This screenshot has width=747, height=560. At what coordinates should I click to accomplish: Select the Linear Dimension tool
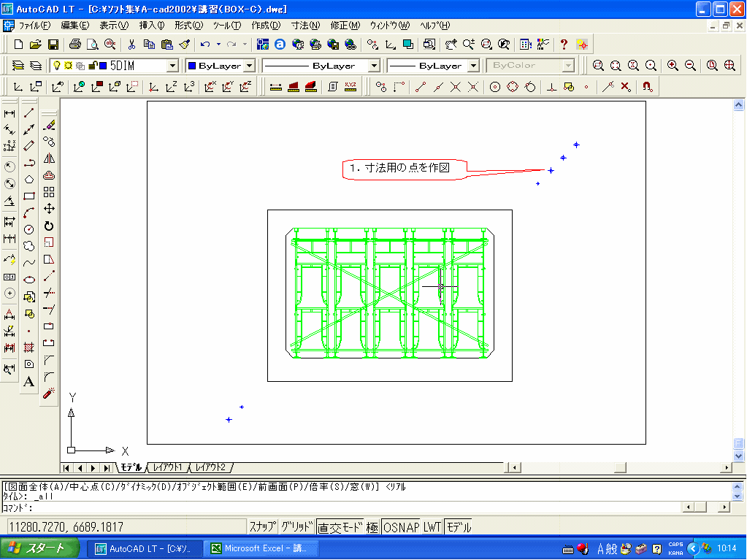[9, 113]
